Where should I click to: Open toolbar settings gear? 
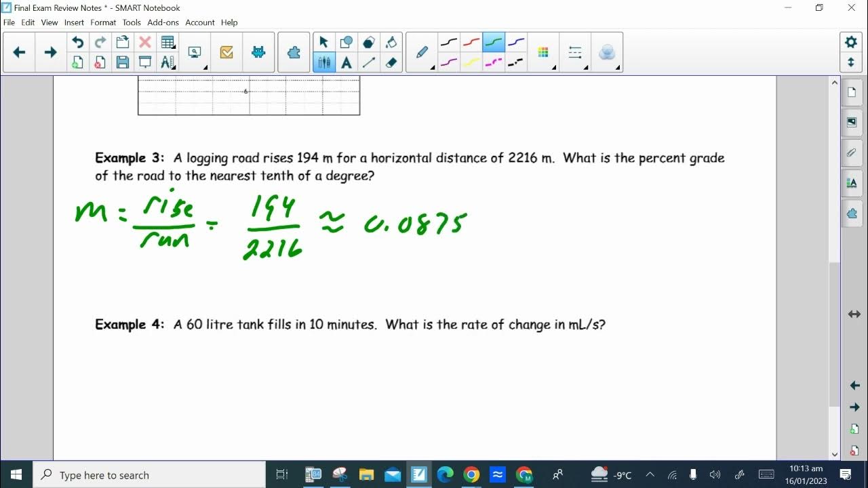[x=851, y=42]
